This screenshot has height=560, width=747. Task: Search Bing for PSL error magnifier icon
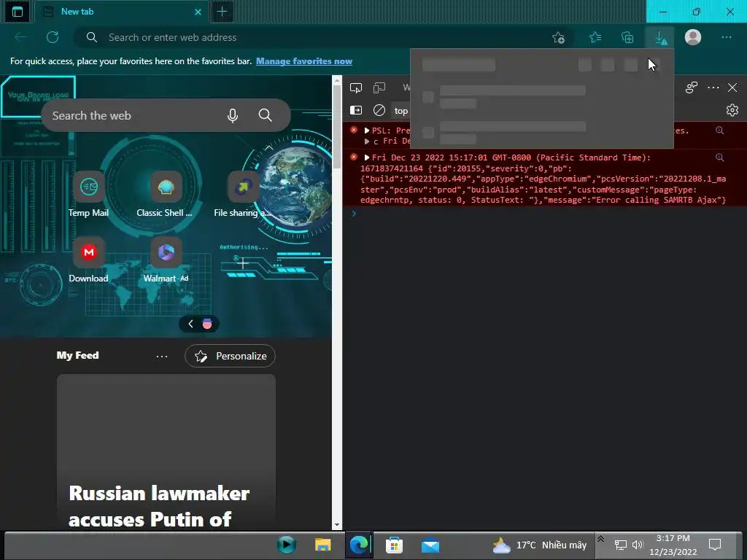720,131
